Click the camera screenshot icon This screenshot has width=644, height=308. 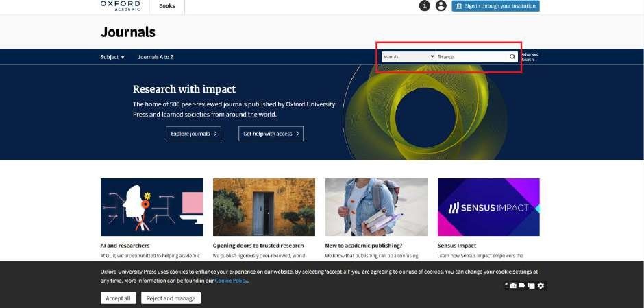coord(513,285)
